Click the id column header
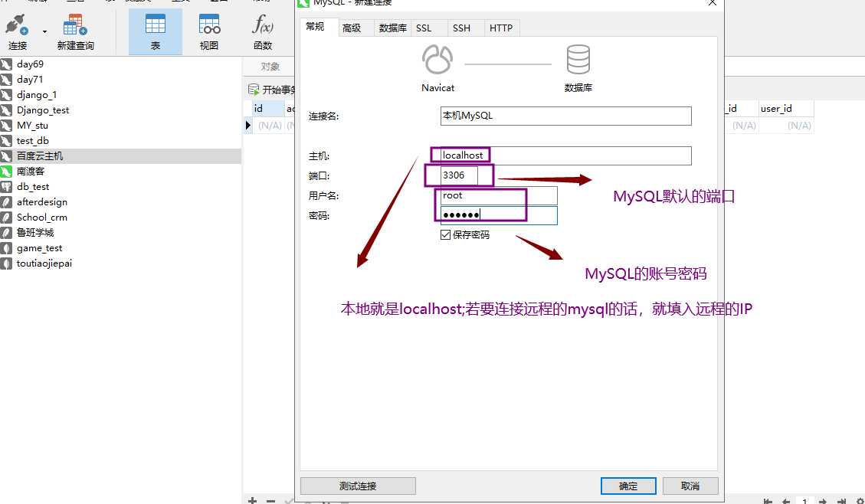This screenshot has width=865, height=504. 268,109
